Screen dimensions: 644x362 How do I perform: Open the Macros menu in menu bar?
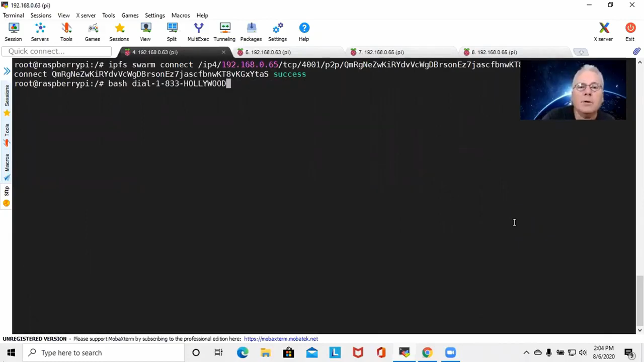tap(181, 15)
